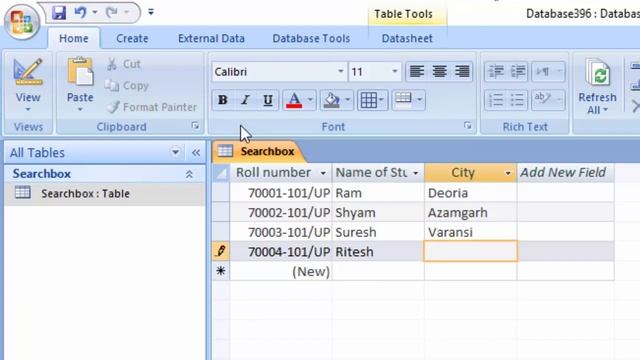Click the Numbering list icon
The height and width of the screenshot is (360, 640).
pyautogui.click(x=496, y=100)
